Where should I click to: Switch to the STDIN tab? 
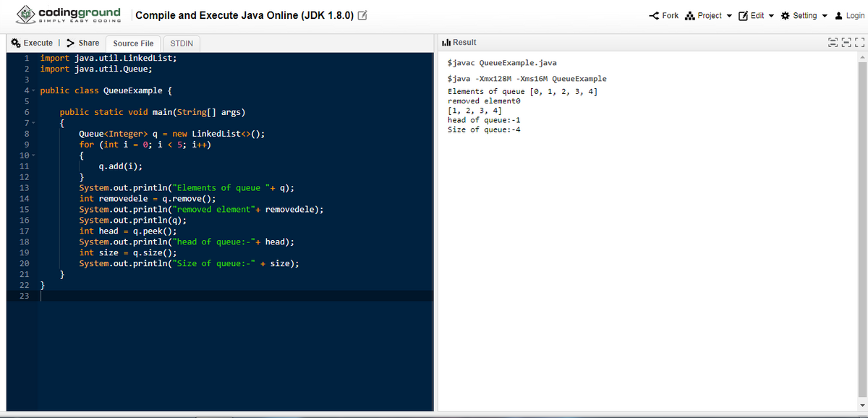[x=181, y=43]
